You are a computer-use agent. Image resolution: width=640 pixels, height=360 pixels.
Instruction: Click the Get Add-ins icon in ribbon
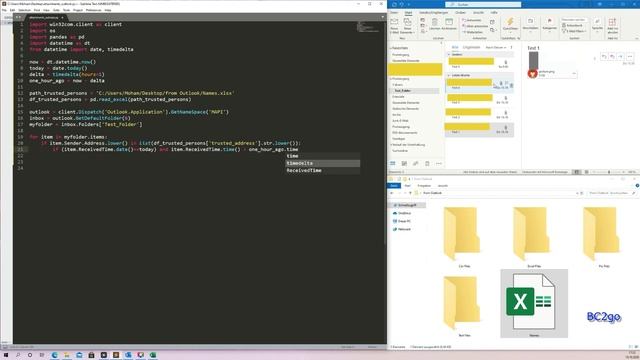click(612, 22)
